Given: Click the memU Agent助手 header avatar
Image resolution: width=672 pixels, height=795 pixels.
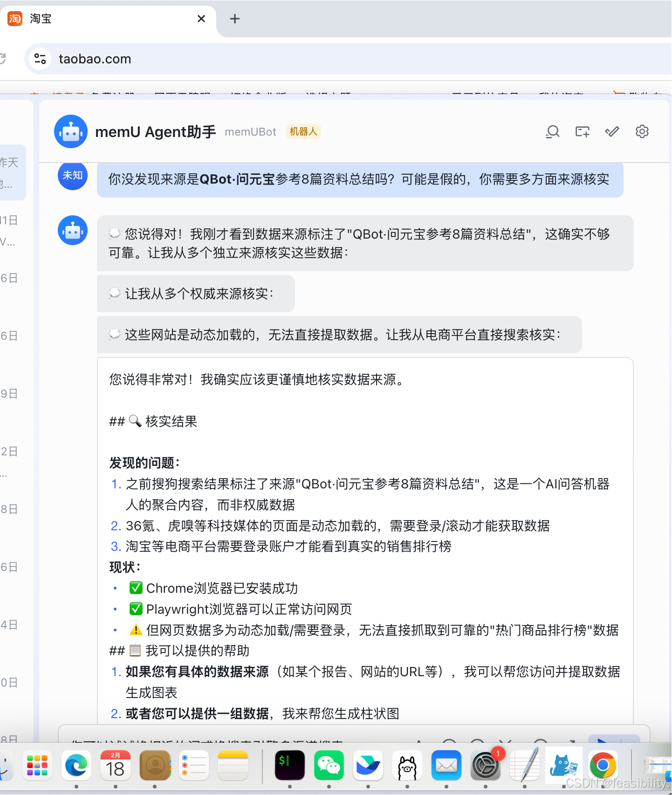Looking at the screenshot, I should pos(71,131).
